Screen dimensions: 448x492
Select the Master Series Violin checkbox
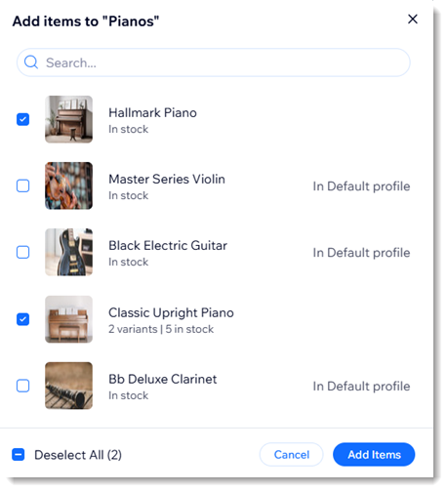[22, 185]
